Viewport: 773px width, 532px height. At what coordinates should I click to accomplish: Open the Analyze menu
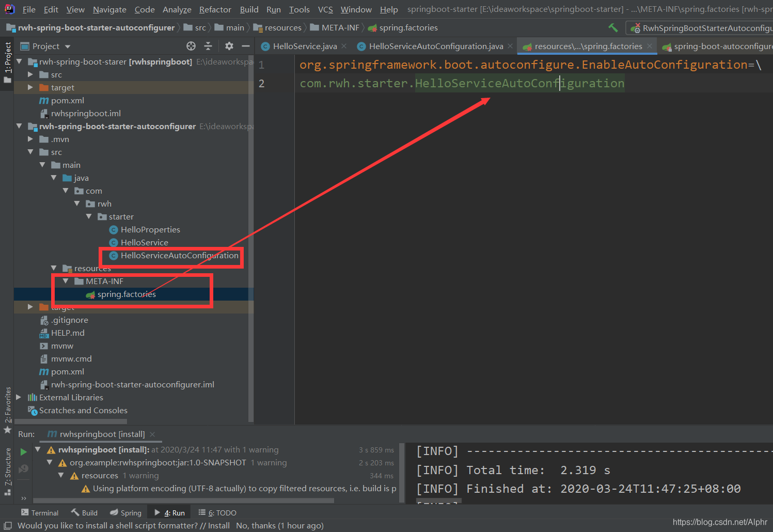click(x=177, y=9)
